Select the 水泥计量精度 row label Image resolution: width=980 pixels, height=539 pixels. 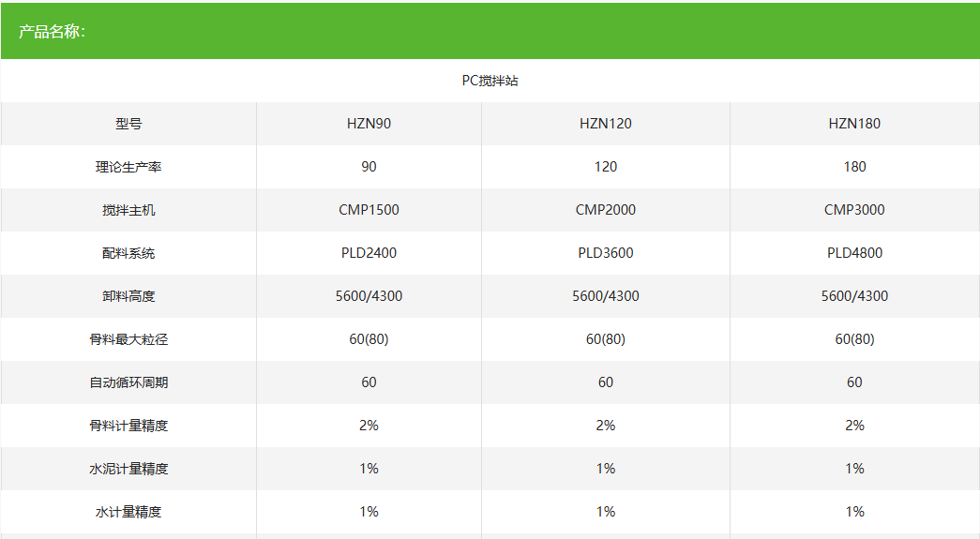click(128, 469)
